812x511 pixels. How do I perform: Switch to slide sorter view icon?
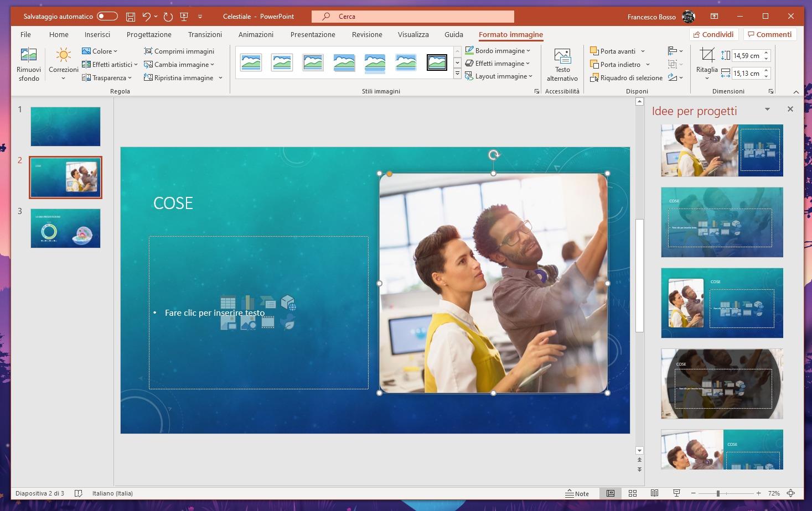(x=633, y=493)
